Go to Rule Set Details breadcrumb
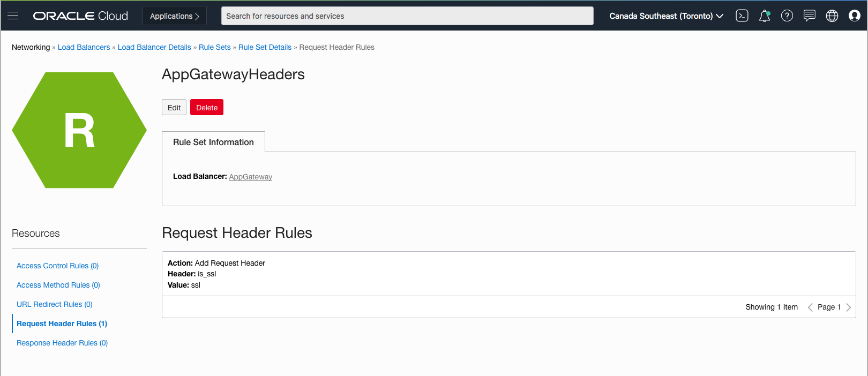The width and height of the screenshot is (868, 376). 265,47
